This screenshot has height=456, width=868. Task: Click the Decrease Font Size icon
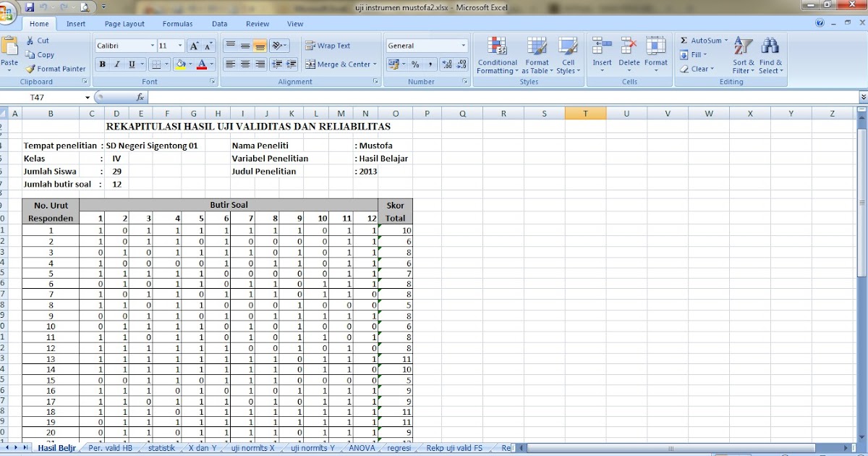point(210,46)
